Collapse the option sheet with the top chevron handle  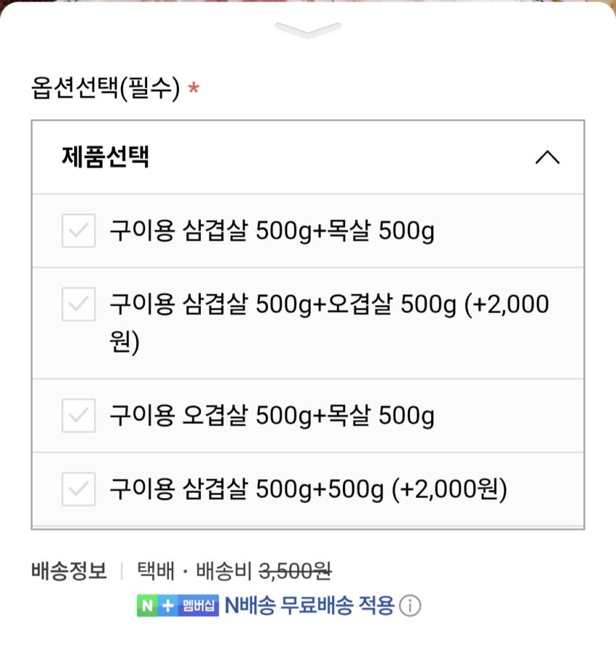pyautogui.click(x=308, y=30)
